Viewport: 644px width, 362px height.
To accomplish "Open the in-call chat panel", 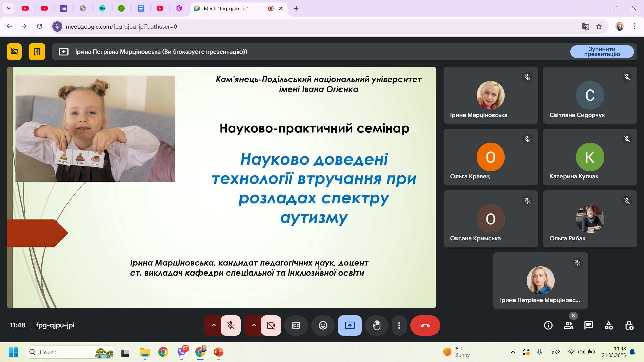I will pos(589,325).
